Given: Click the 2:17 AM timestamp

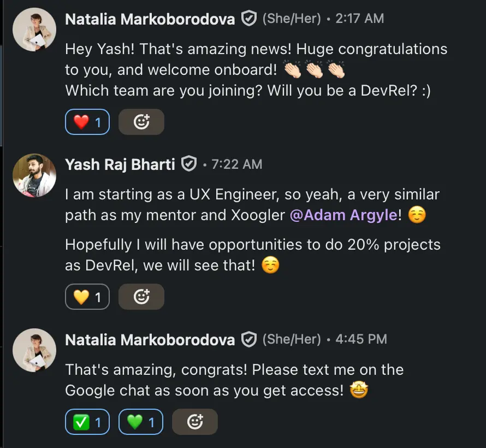Looking at the screenshot, I should click(x=359, y=19).
